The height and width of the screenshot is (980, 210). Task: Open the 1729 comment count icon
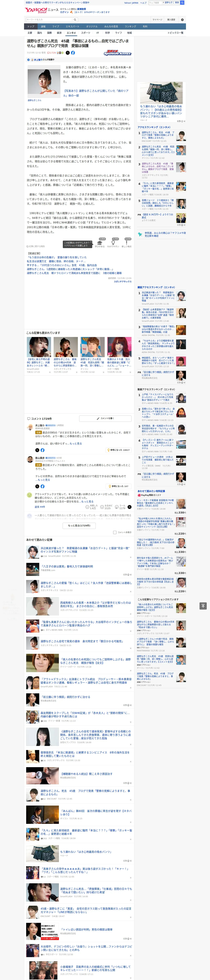tap(52, 53)
